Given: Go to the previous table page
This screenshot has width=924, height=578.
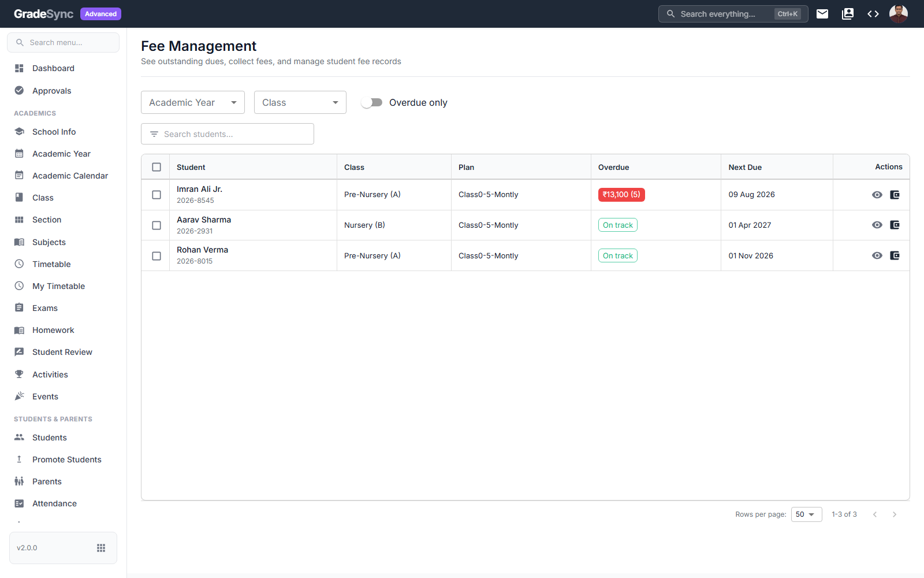Looking at the screenshot, I should pyautogui.click(x=875, y=514).
